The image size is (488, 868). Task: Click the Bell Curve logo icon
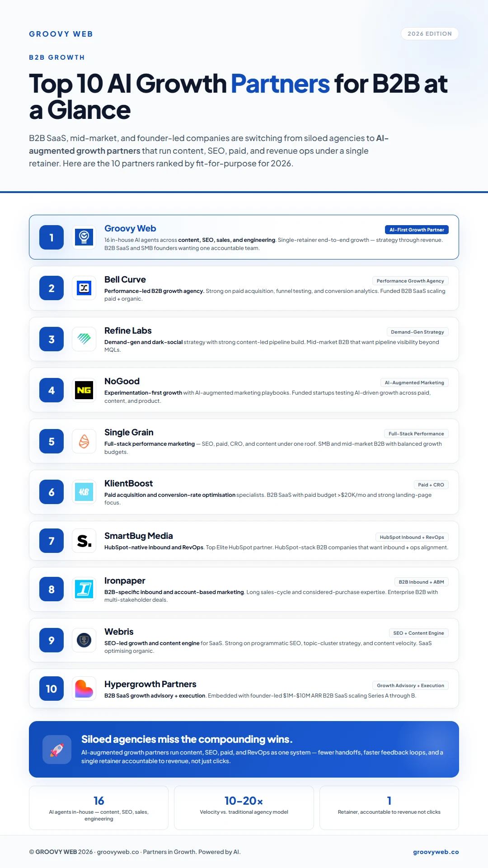coord(84,288)
